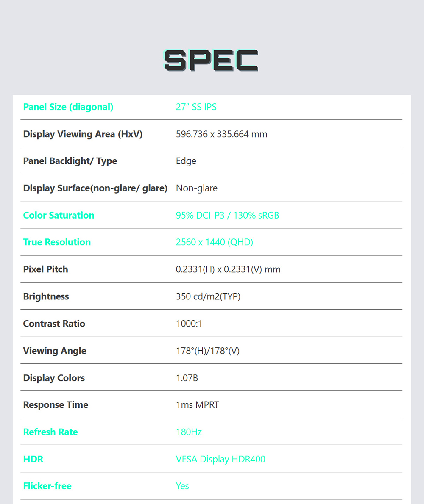The width and height of the screenshot is (424, 504).
Task: Click the 350 cd/m2(TYP) brightness value
Action: tap(208, 296)
